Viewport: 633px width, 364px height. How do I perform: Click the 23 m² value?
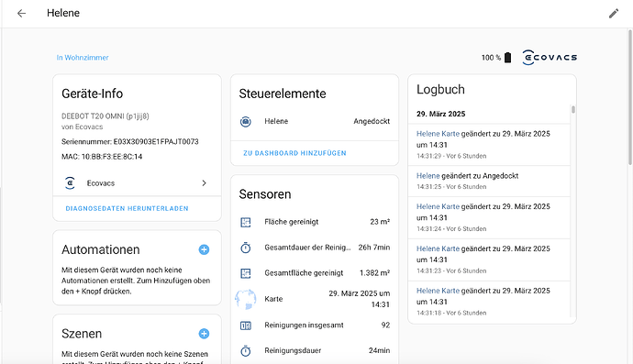(380, 222)
